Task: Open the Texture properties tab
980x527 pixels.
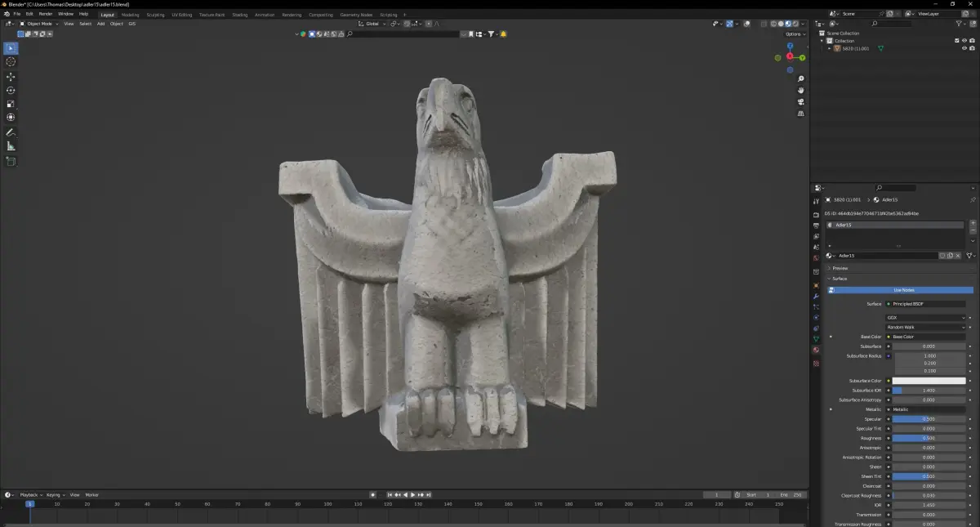Action: pyautogui.click(x=816, y=364)
